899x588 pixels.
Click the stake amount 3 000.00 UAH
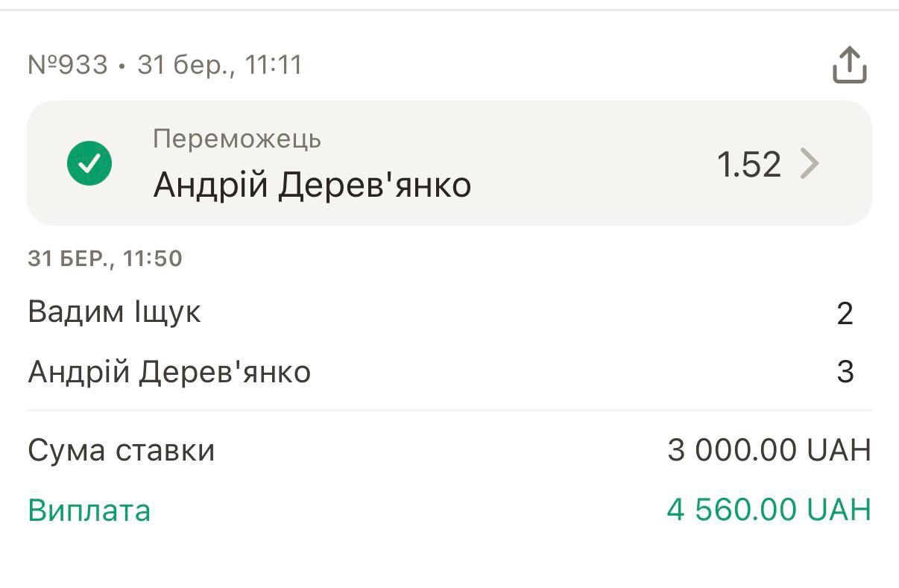769,450
